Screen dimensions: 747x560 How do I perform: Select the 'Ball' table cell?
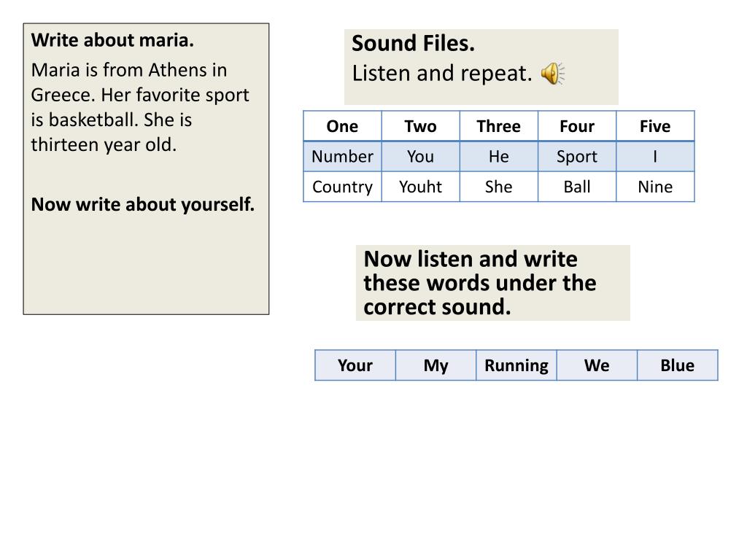577,187
